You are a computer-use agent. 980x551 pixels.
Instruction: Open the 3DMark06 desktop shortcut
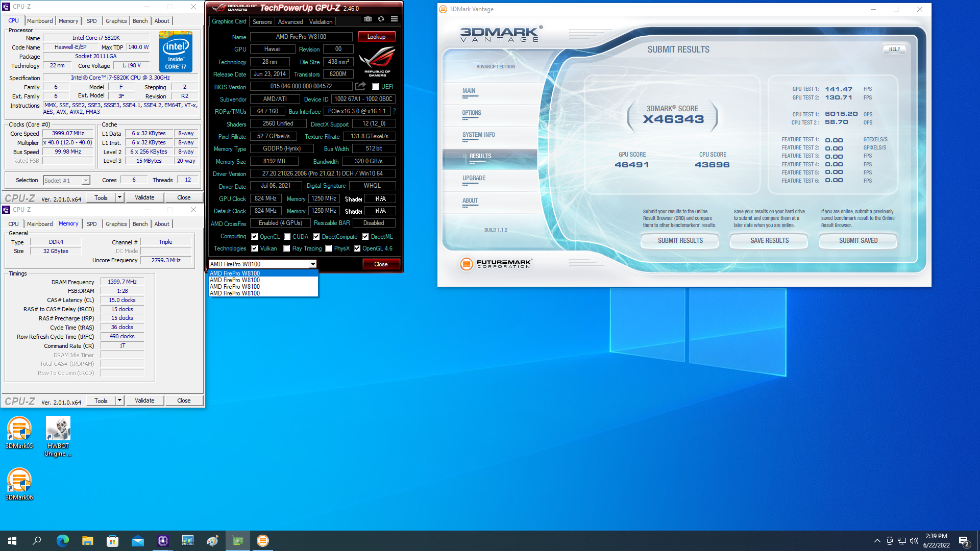tap(19, 484)
